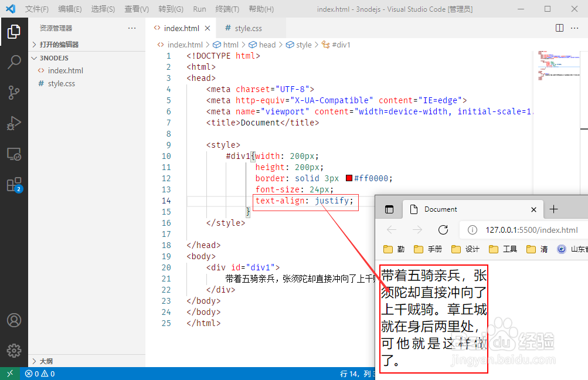
Task: Open breadcrumb head dropdown
Action: click(x=262, y=45)
